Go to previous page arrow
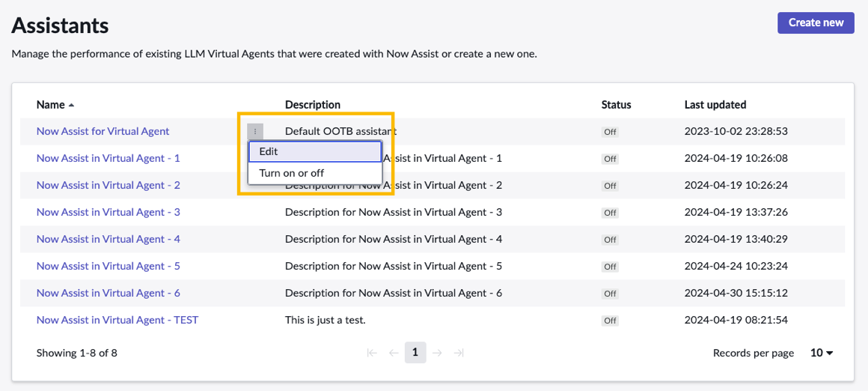 [394, 353]
